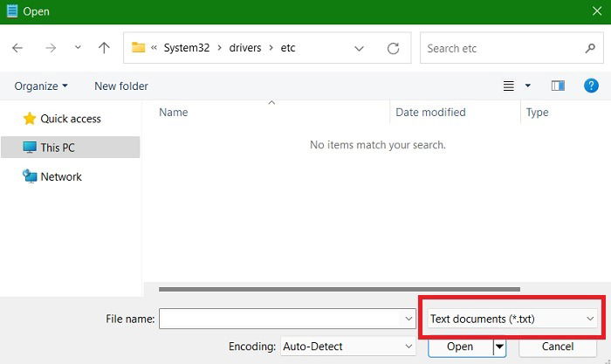Select Network in navigation pane
This screenshot has width=611, height=364.
[x=60, y=176]
